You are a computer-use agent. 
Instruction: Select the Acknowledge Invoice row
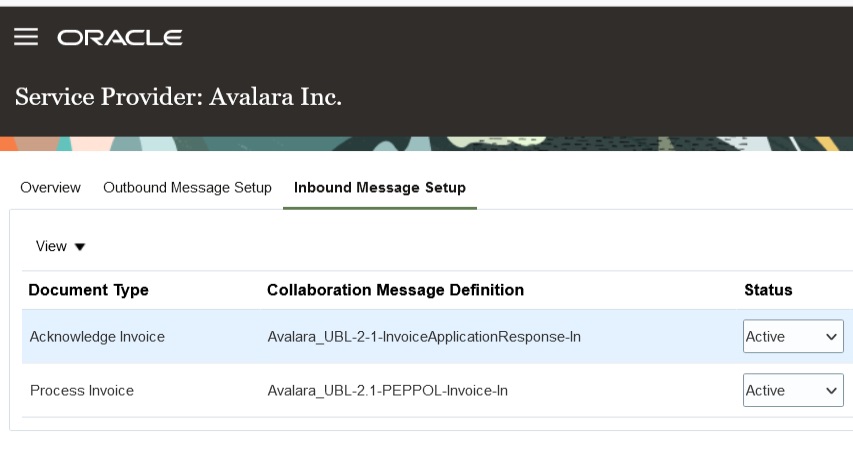point(97,337)
